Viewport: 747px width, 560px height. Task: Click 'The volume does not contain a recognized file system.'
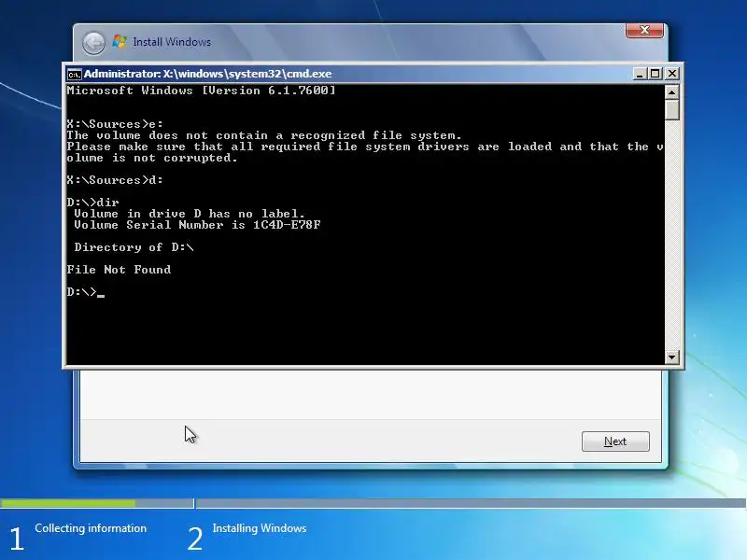pyautogui.click(x=264, y=135)
